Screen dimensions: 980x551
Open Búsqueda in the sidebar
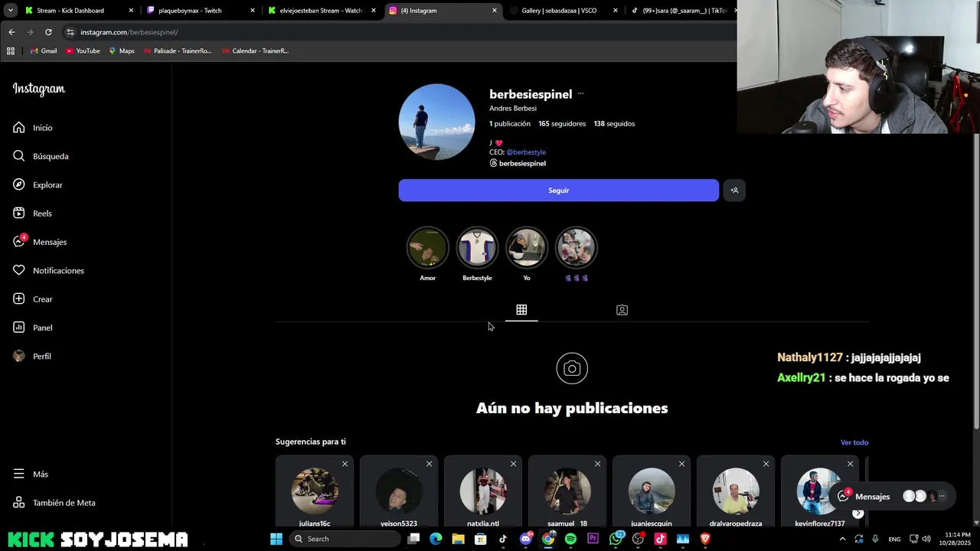tap(41, 156)
